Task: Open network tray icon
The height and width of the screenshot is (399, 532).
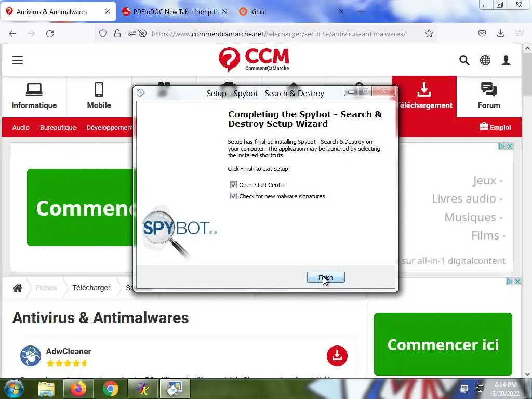Action: (480, 389)
